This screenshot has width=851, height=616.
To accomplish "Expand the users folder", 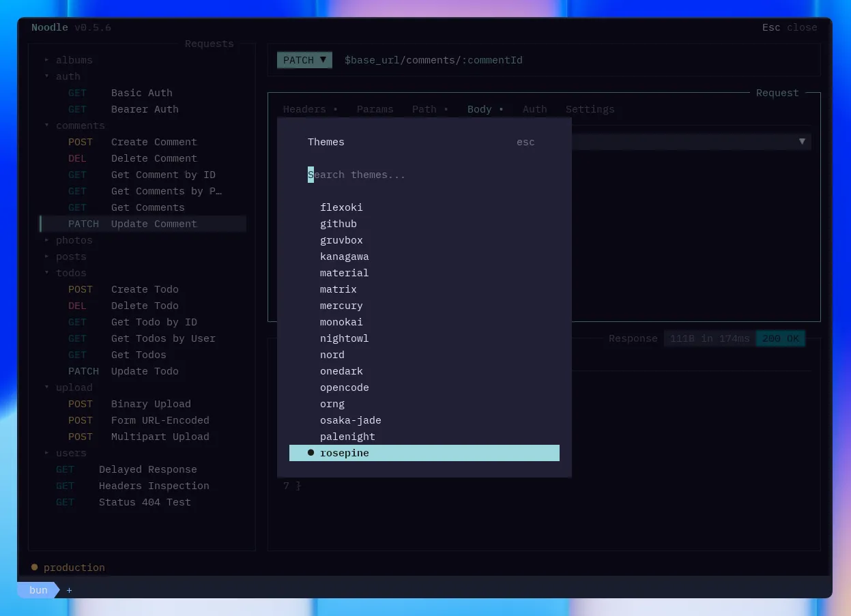I will click(65, 453).
